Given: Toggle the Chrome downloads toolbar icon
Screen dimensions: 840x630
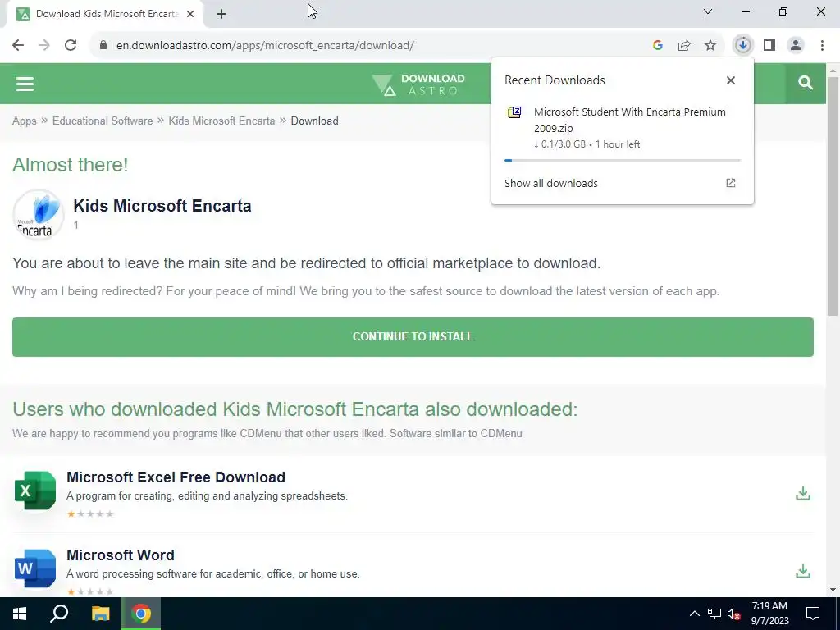Looking at the screenshot, I should pyautogui.click(x=743, y=46).
